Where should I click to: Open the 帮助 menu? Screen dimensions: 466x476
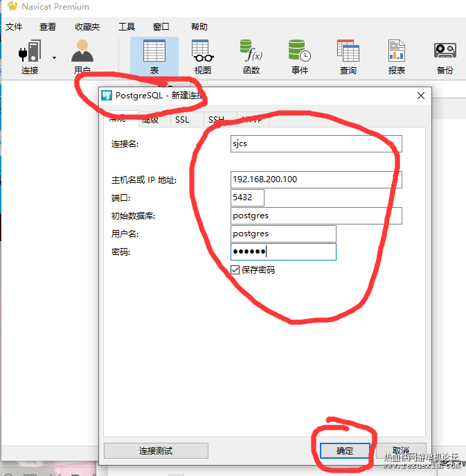[x=199, y=27]
